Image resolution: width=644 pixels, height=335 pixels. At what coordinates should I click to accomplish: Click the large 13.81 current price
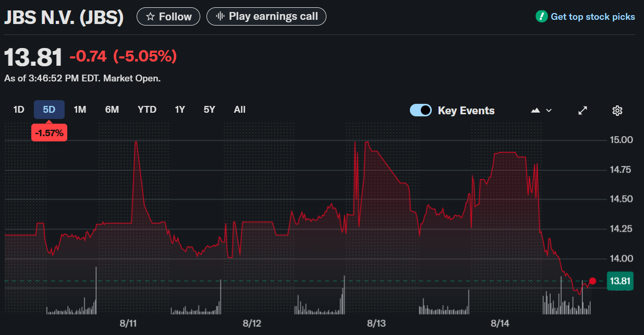pos(33,57)
